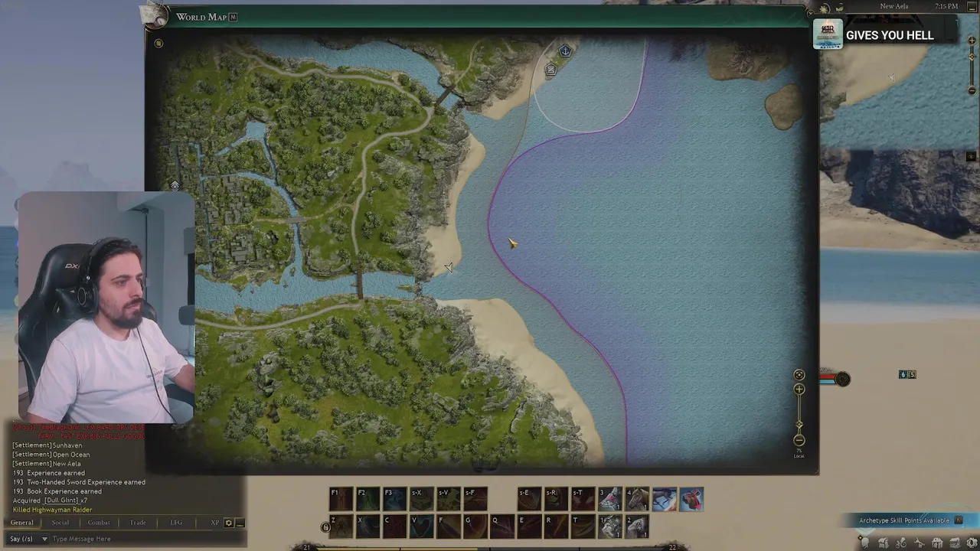Use the s-R hotbar skill

pyautogui.click(x=556, y=499)
